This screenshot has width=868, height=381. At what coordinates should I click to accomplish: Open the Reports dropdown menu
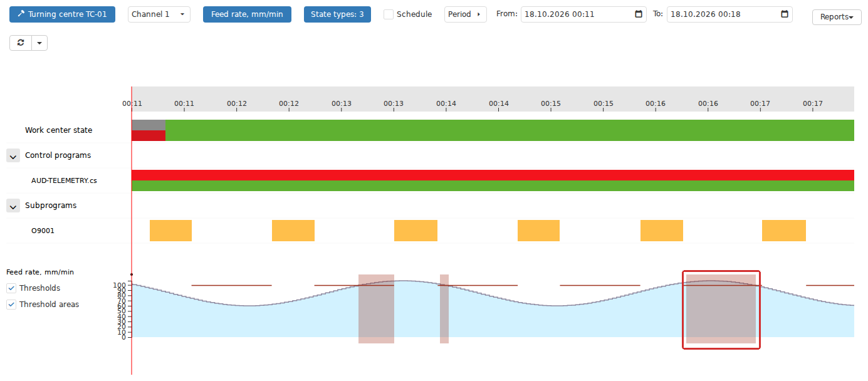pos(837,17)
